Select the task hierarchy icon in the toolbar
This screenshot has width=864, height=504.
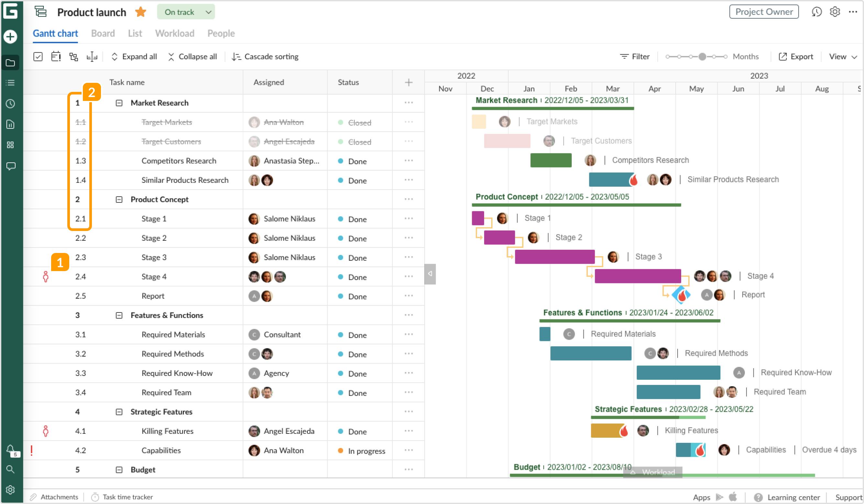(x=73, y=56)
